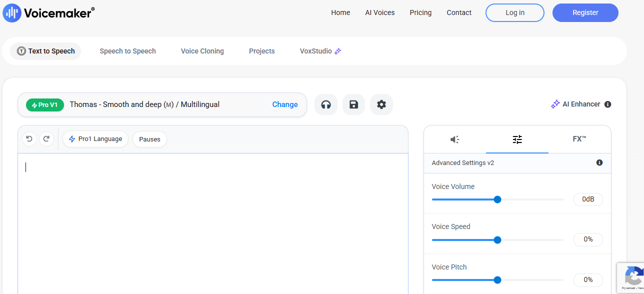Click the undo arrow icon
Image resolution: width=644 pixels, height=294 pixels.
click(x=29, y=139)
